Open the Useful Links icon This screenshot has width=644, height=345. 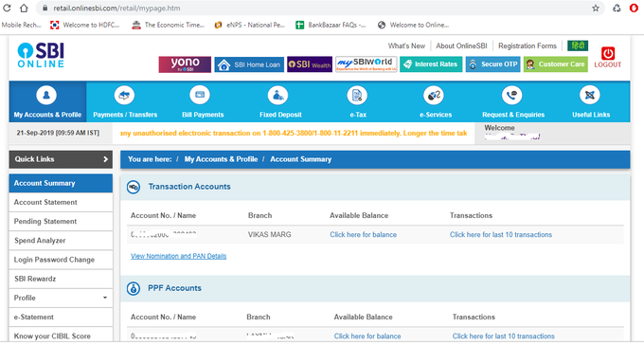pos(590,96)
